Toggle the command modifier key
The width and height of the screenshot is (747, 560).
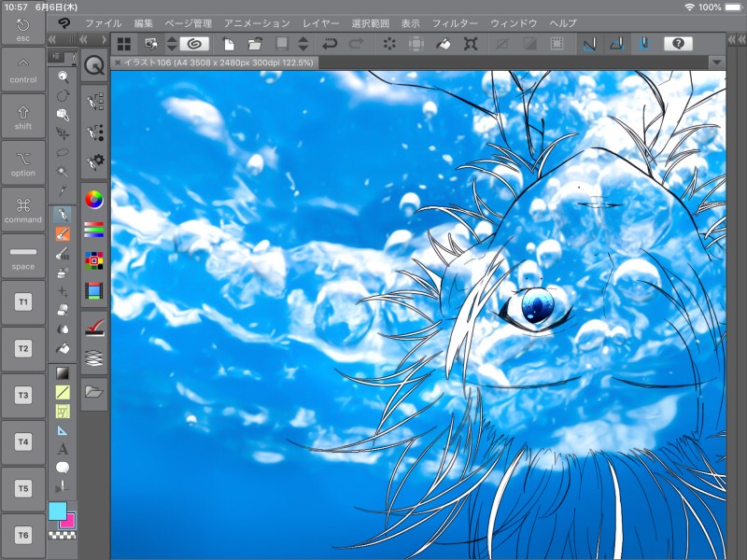22,209
